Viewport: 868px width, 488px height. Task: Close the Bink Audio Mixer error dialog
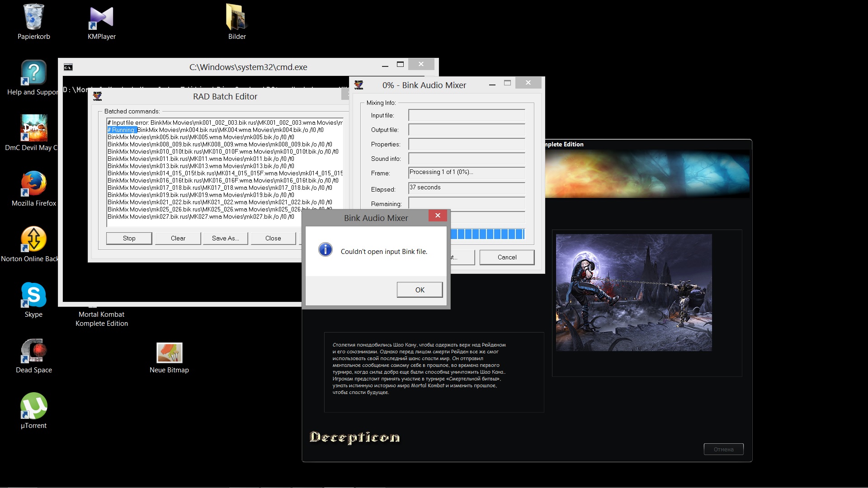pyautogui.click(x=438, y=216)
